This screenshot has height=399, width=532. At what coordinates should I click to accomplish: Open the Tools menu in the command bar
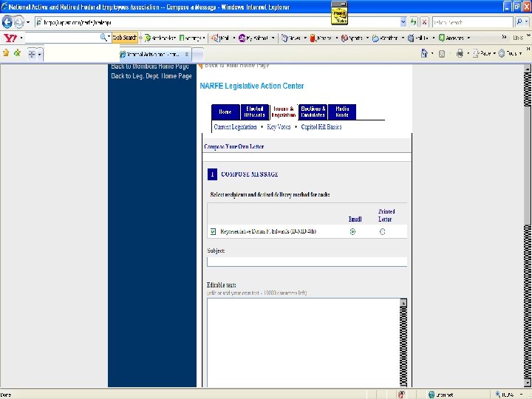point(511,53)
